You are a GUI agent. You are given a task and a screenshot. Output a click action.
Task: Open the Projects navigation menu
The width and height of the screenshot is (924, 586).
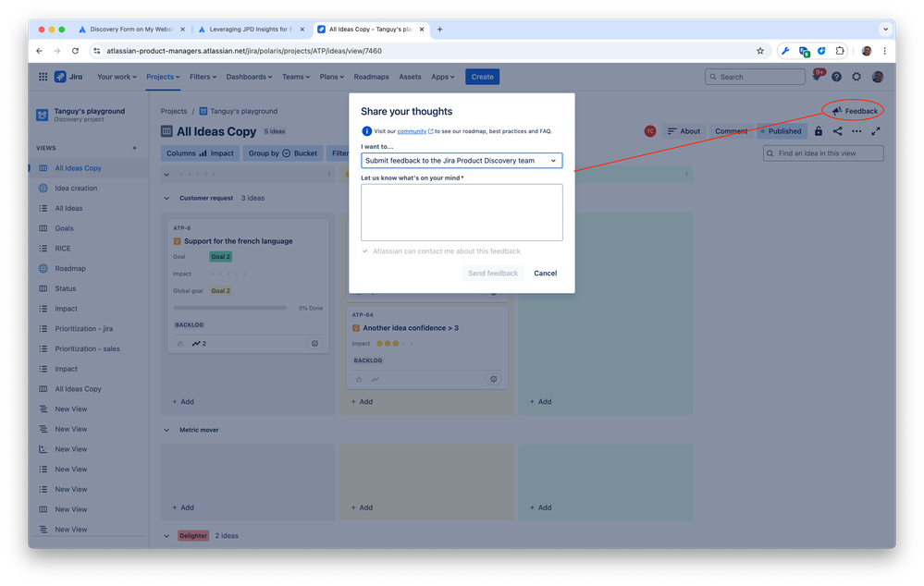(162, 77)
